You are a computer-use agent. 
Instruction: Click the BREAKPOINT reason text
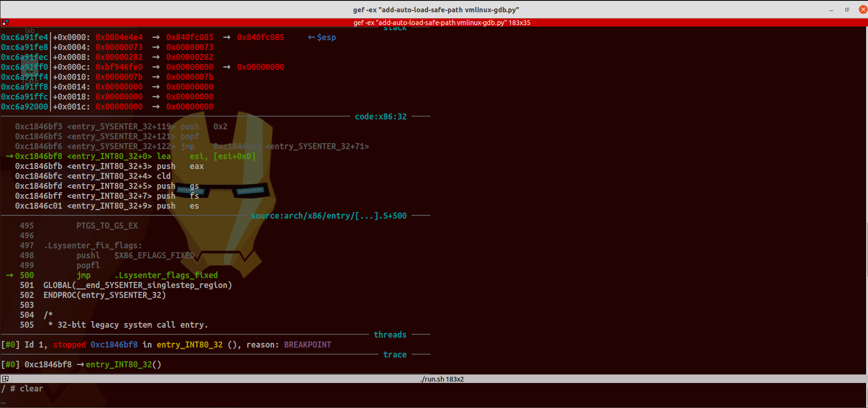point(308,345)
